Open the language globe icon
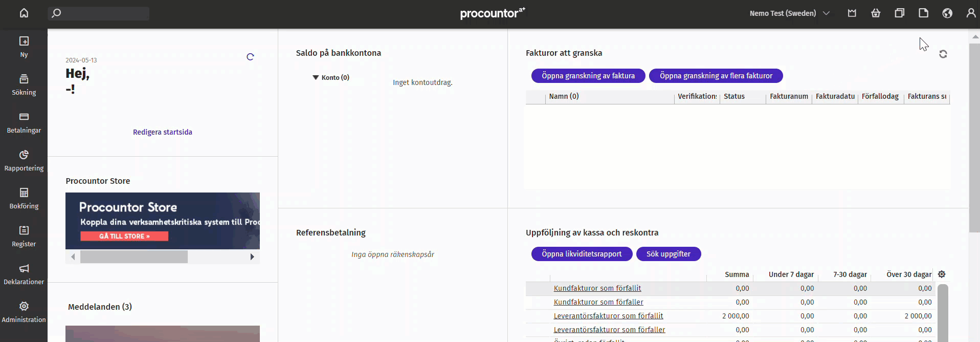The width and height of the screenshot is (980, 342). pos(947,13)
